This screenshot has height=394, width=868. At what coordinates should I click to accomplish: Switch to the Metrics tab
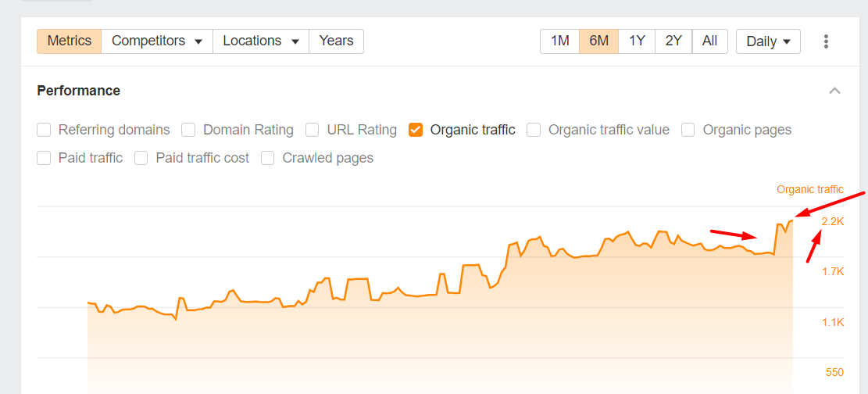click(x=70, y=41)
